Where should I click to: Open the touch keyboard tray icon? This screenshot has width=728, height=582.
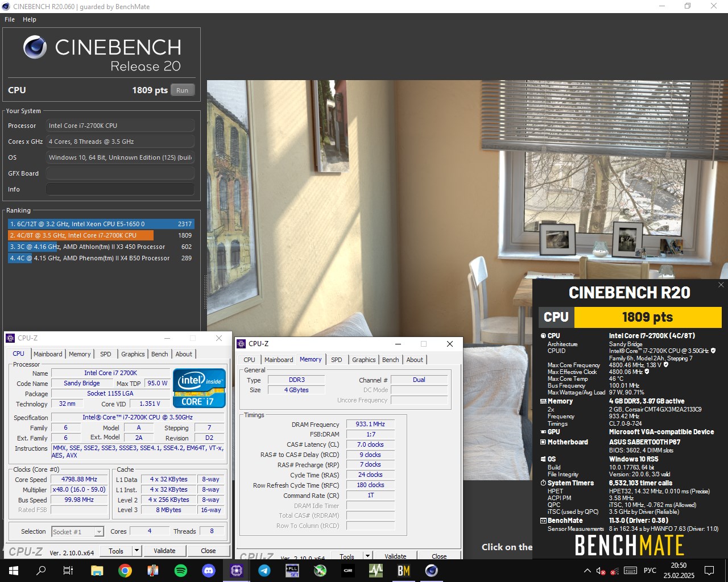[x=630, y=571]
